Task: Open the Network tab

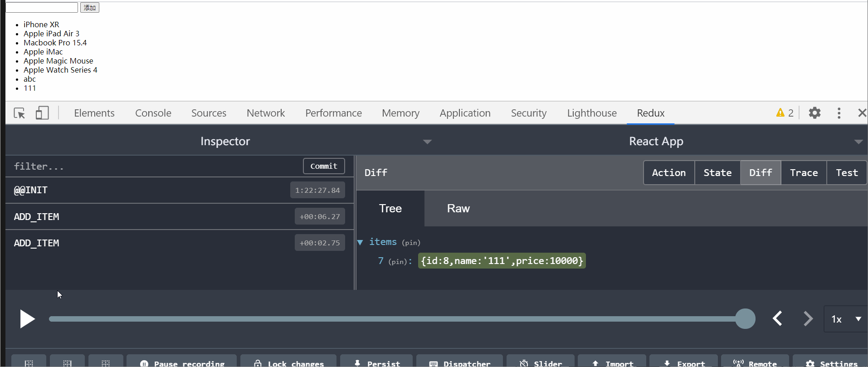Action: point(266,113)
